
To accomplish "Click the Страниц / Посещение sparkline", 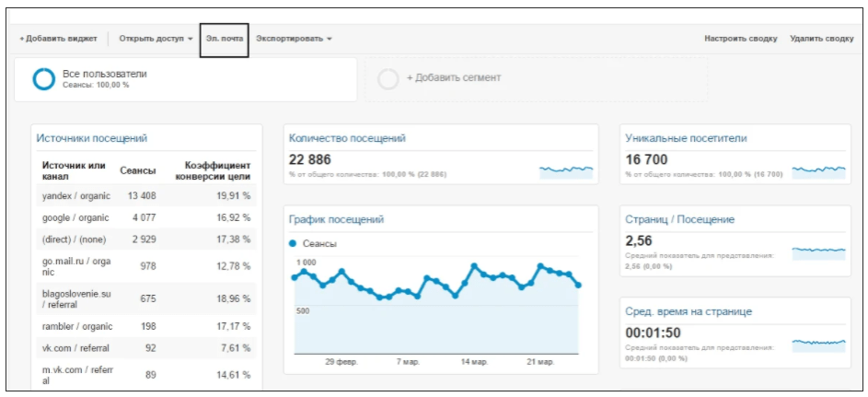I will click(818, 250).
